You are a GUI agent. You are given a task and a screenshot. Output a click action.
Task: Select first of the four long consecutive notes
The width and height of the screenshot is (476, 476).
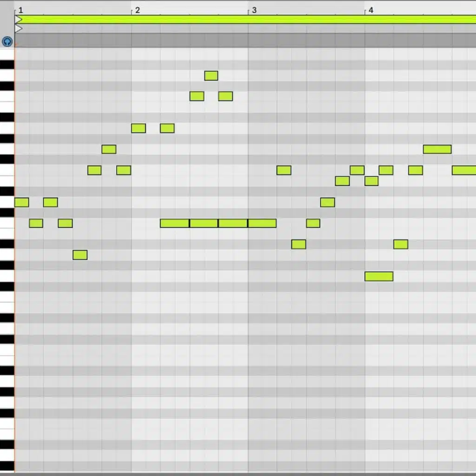[x=175, y=223]
